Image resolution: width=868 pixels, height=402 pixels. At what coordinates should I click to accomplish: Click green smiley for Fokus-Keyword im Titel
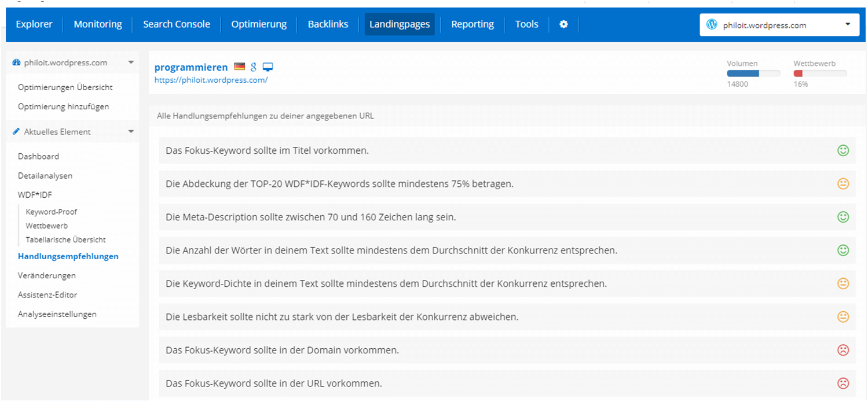tap(843, 150)
